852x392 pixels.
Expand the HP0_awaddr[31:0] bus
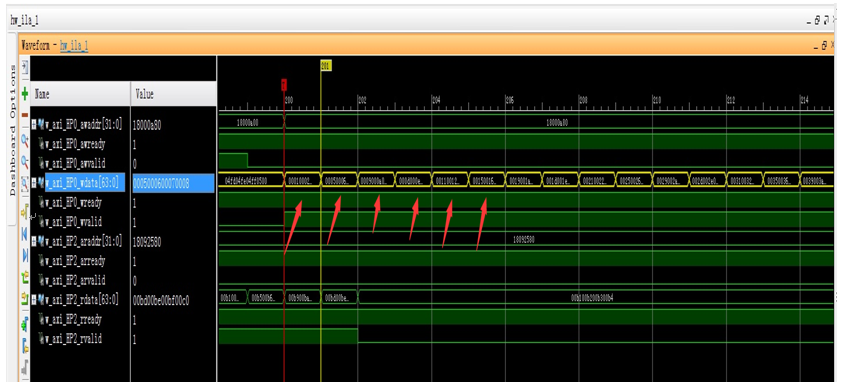coord(34,125)
